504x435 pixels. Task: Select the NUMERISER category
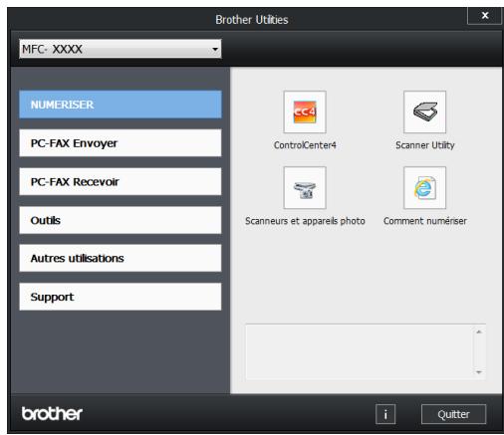click(x=121, y=105)
